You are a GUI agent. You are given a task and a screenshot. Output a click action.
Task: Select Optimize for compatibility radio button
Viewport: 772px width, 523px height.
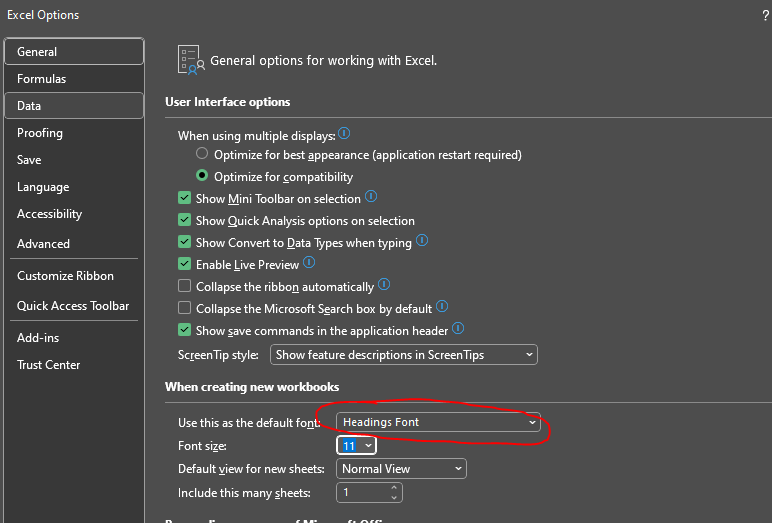coord(202,175)
